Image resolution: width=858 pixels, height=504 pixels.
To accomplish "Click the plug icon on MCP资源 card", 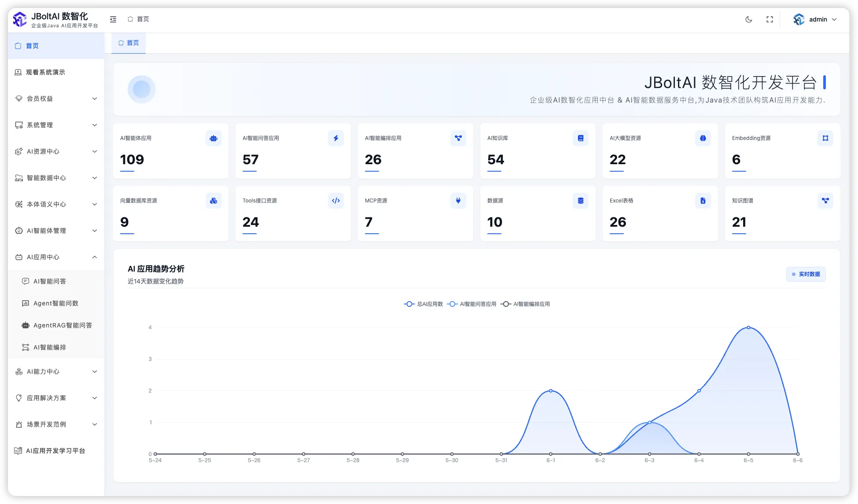I will (x=458, y=201).
